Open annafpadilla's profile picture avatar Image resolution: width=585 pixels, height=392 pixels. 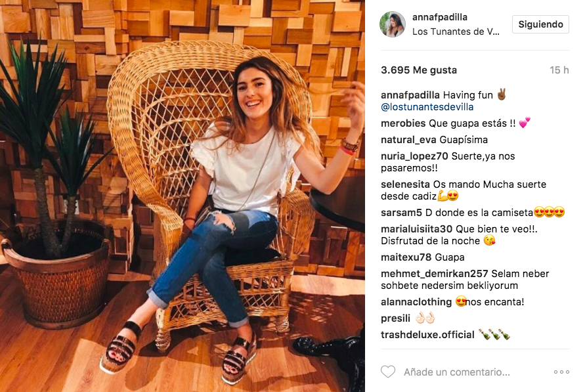393,24
